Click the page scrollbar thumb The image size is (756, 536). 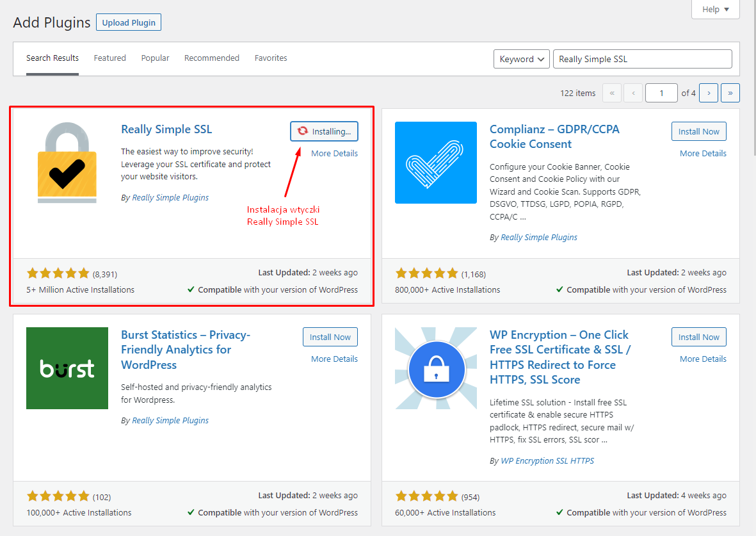pyautogui.click(x=753, y=77)
